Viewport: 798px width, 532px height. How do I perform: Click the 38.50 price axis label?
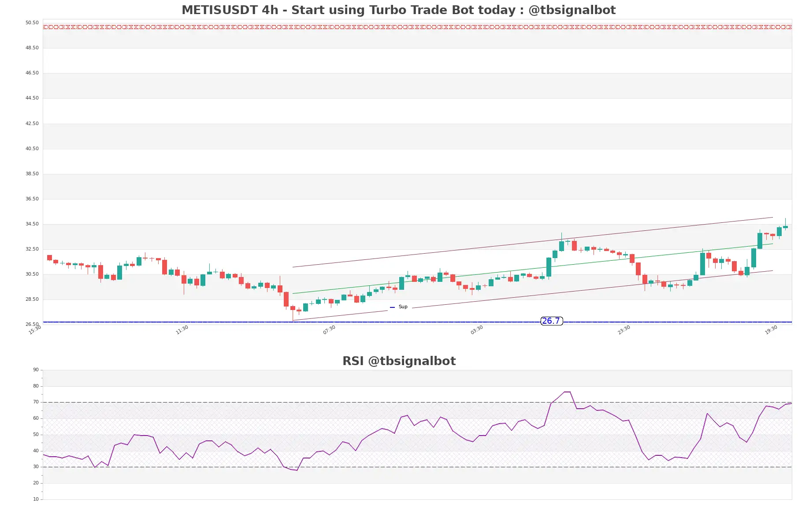(x=32, y=174)
